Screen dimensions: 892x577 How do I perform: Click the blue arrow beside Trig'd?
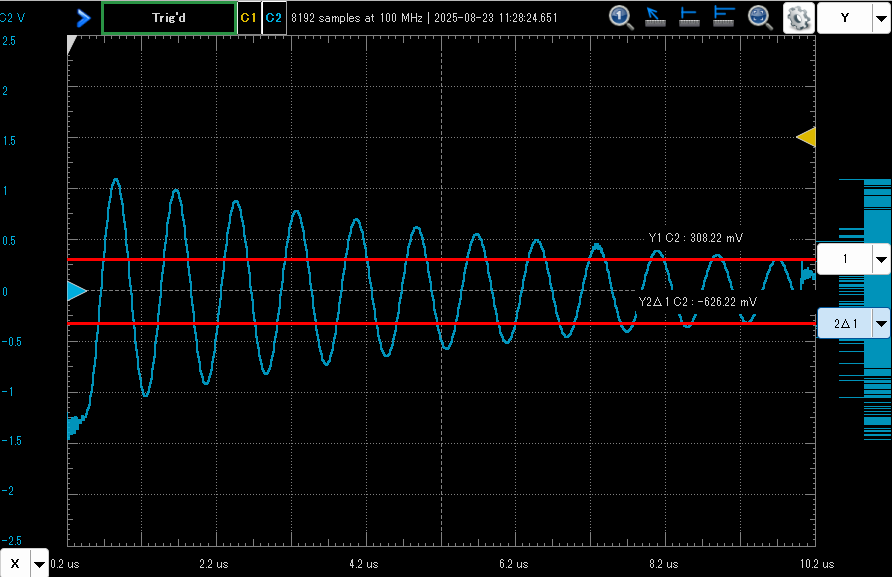coord(83,18)
